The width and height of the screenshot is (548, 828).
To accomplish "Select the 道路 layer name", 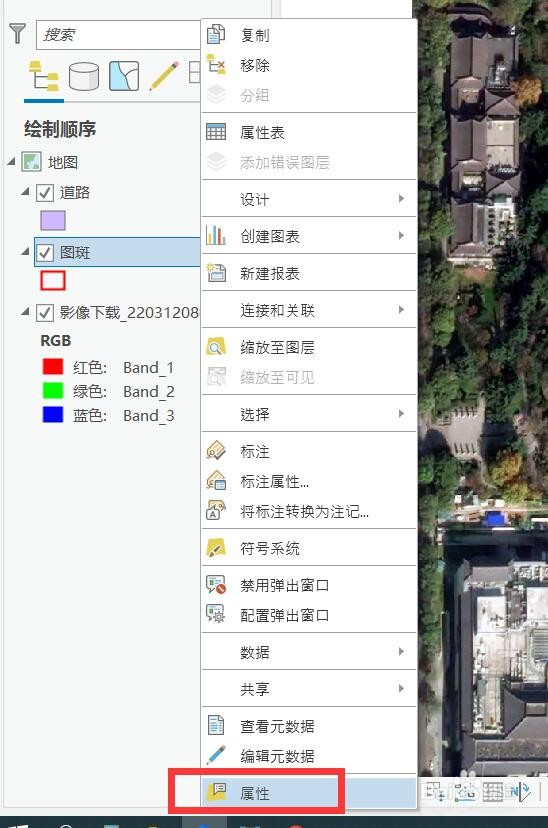I will tap(74, 192).
